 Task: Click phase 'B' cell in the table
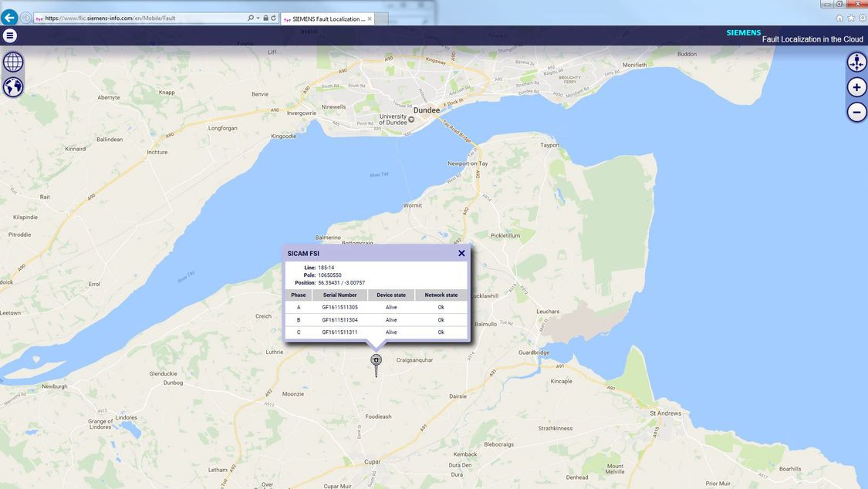(x=299, y=320)
